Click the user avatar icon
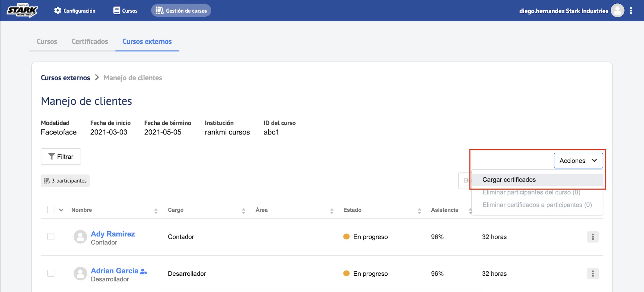The width and height of the screenshot is (644, 292). 618,10
